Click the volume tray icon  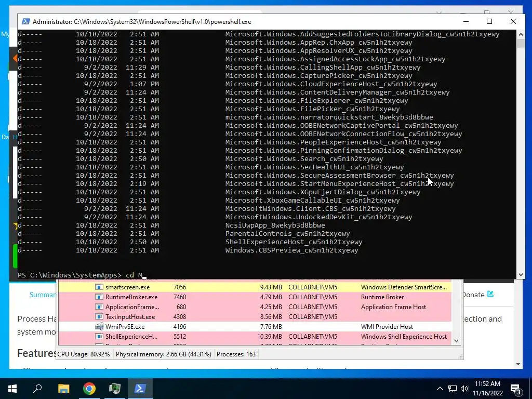click(464, 389)
